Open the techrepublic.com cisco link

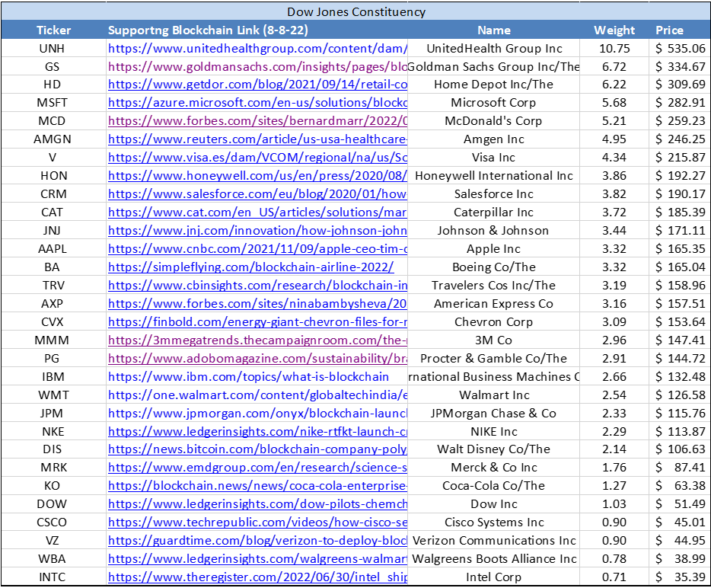(x=257, y=522)
